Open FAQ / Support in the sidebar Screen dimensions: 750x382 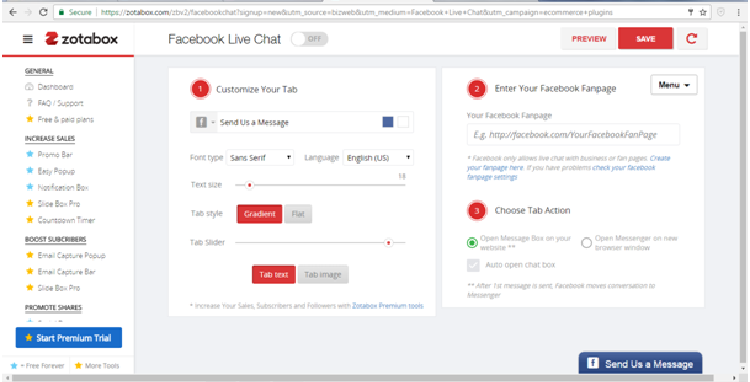coord(61,103)
